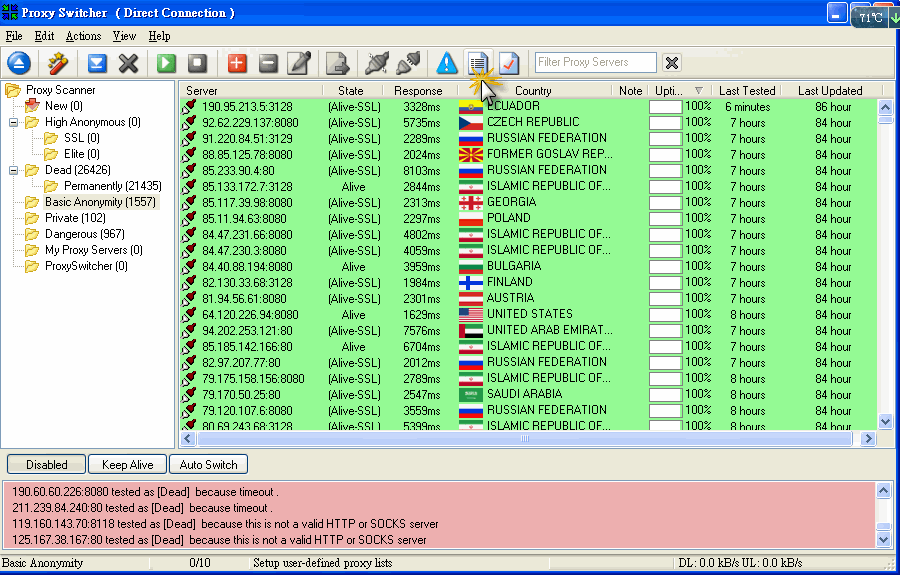Sort by the Last Updated column header

tap(830, 91)
